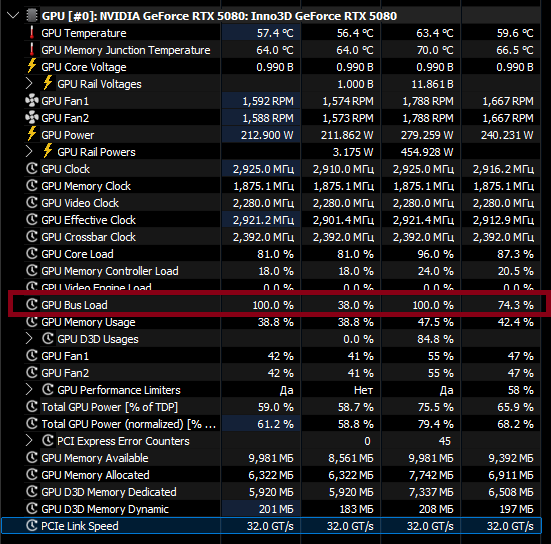
Task: Click the lightning icon of GPU Rail Voltages
Action: pos(48,83)
